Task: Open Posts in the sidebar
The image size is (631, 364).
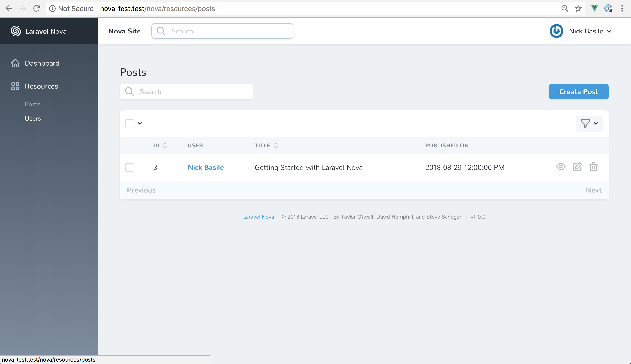Action: (x=33, y=104)
